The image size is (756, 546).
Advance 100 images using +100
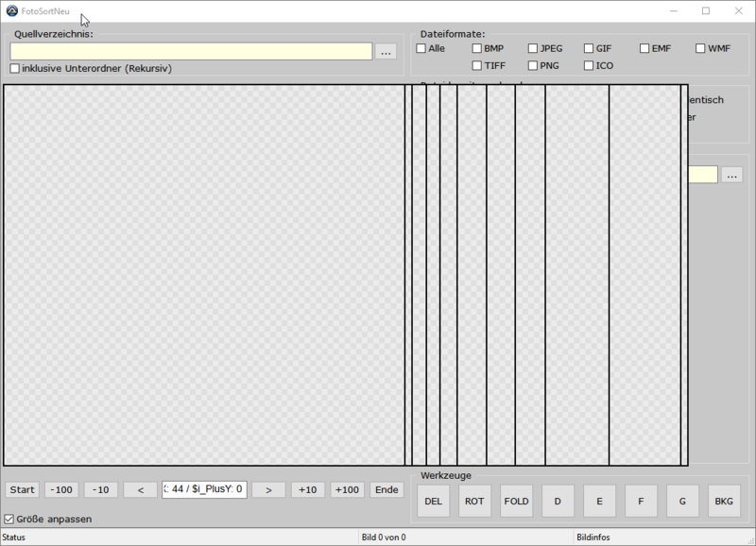click(346, 489)
